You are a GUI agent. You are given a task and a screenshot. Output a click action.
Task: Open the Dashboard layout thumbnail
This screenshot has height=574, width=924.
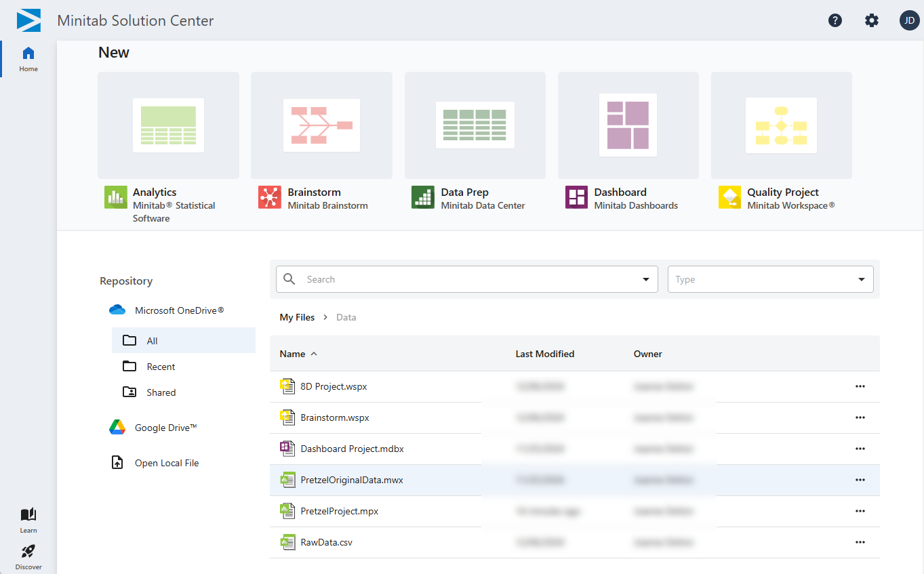[x=628, y=125]
